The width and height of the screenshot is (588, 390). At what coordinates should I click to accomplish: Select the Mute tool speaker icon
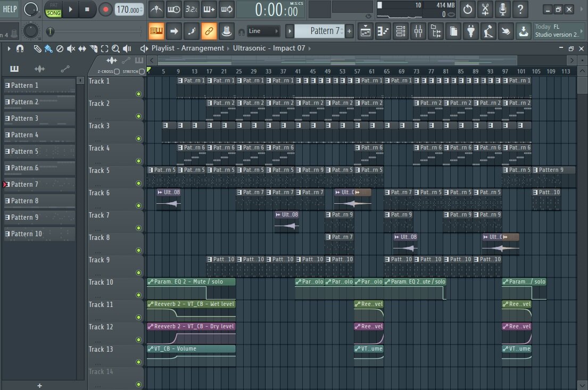(x=71, y=48)
